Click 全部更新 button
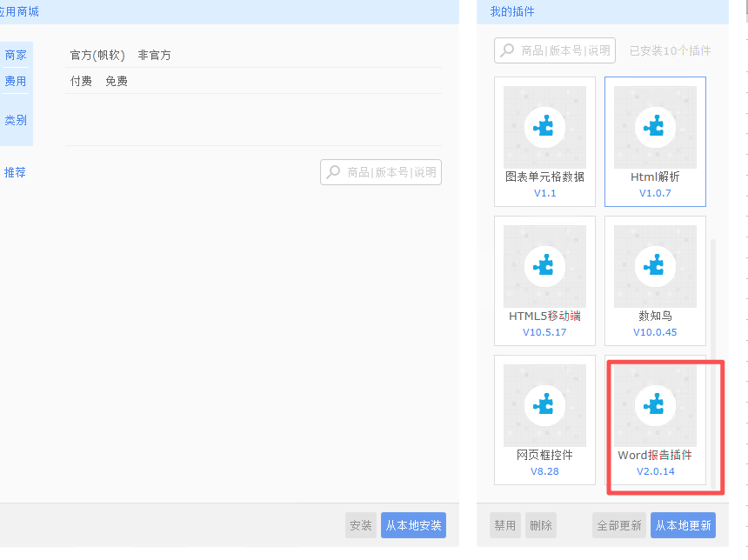 pos(619,525)
